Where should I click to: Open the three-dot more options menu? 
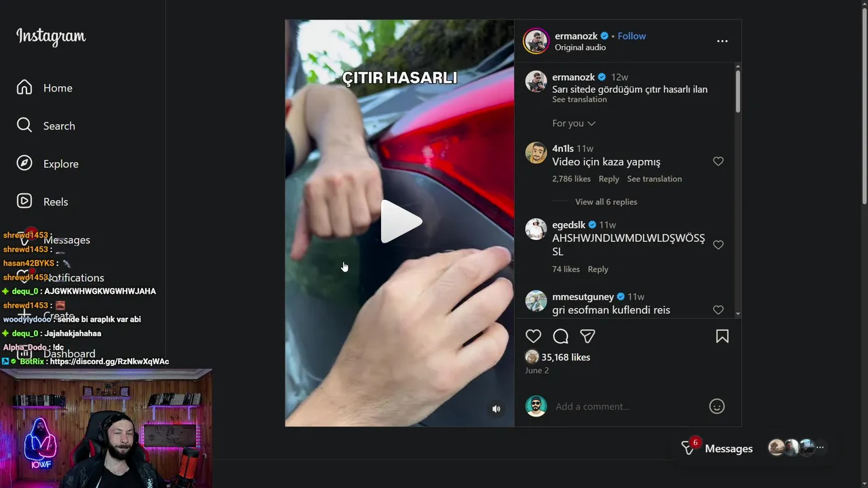coord(722,41)
